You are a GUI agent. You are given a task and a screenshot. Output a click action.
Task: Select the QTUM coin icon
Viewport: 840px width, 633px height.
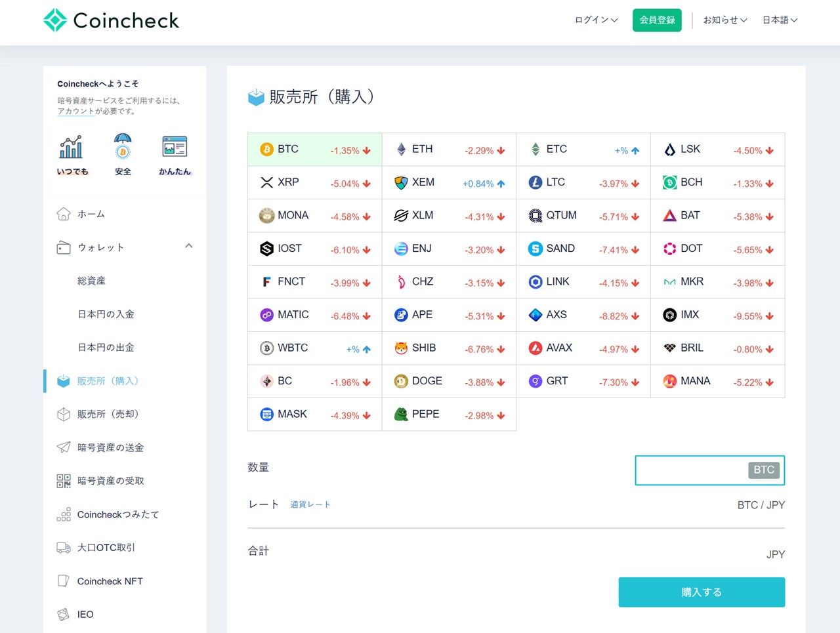(535, 216)
